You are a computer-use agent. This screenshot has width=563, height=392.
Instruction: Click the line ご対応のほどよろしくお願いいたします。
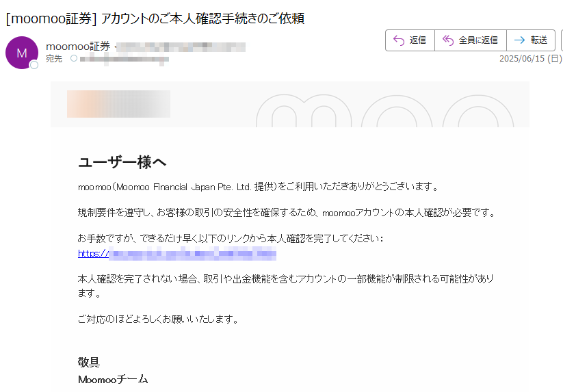click(158, 319)
